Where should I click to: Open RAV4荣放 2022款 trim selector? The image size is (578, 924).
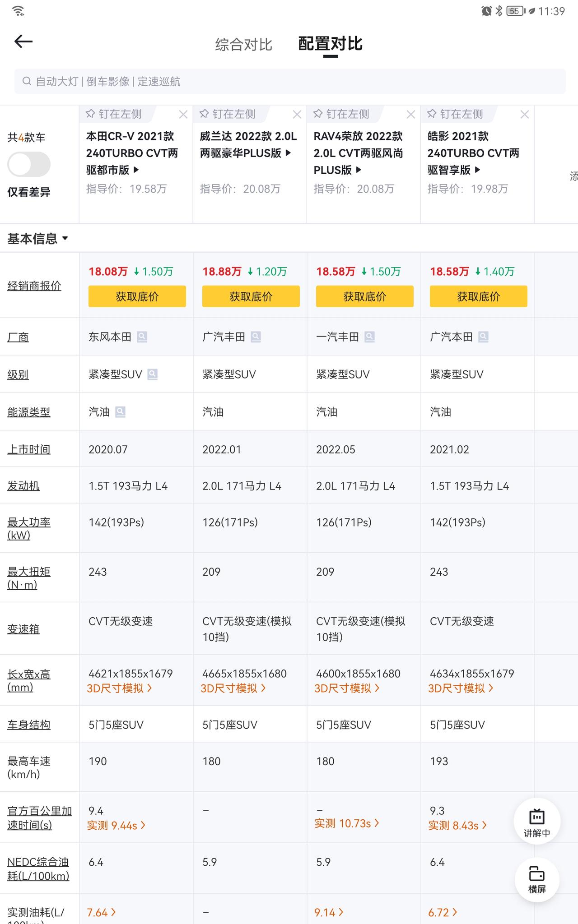click(359, 153)
